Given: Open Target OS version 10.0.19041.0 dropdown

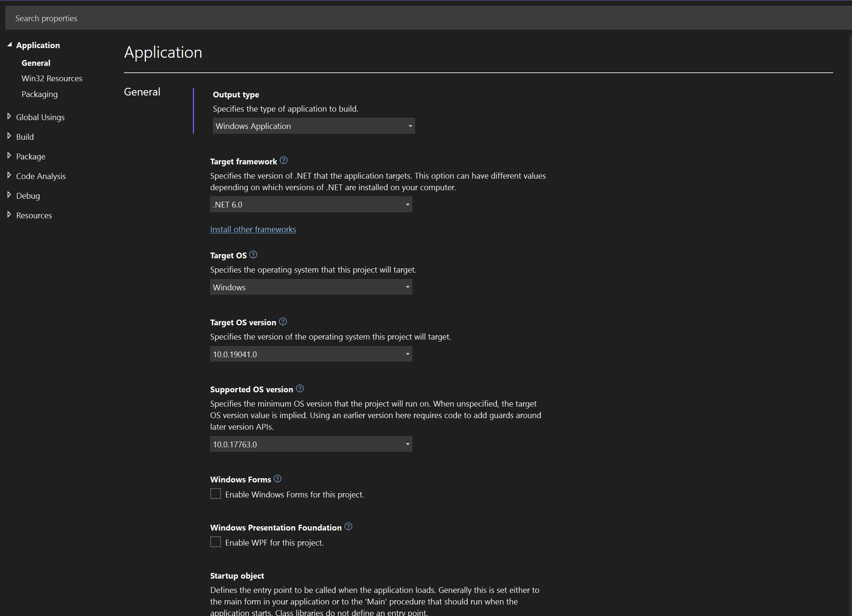Looking at the screenshot, I should [x=311, y=354].
